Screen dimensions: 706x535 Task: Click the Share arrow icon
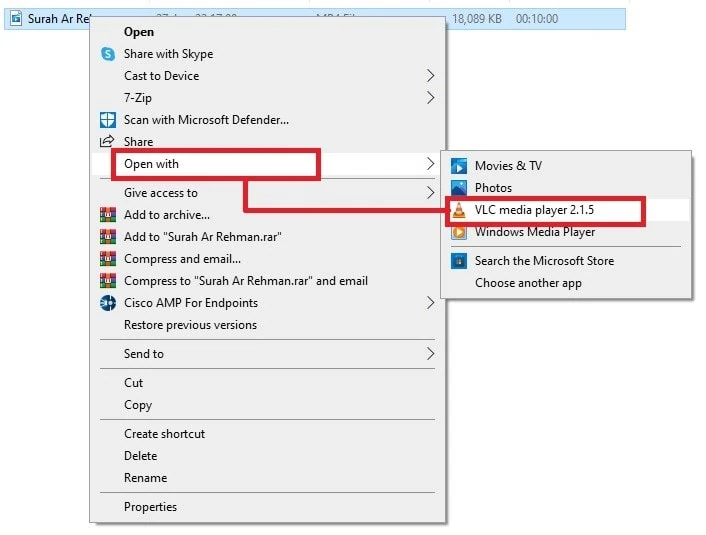pos(107,141)
